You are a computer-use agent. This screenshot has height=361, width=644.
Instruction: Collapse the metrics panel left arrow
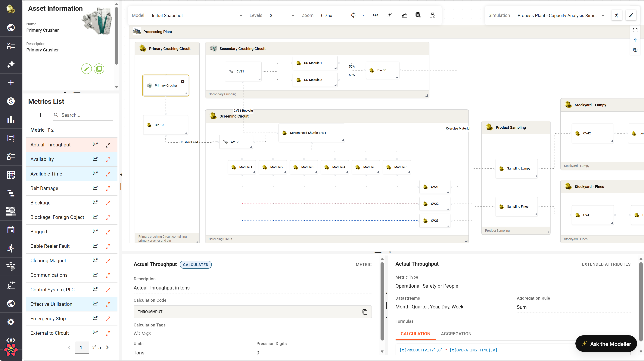click(x=121, y=175)
